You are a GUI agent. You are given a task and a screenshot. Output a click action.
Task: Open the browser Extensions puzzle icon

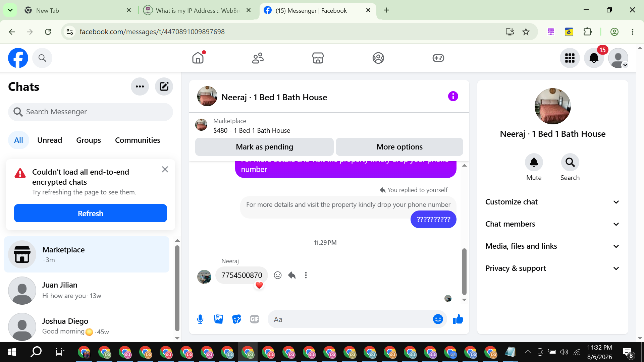588,32
